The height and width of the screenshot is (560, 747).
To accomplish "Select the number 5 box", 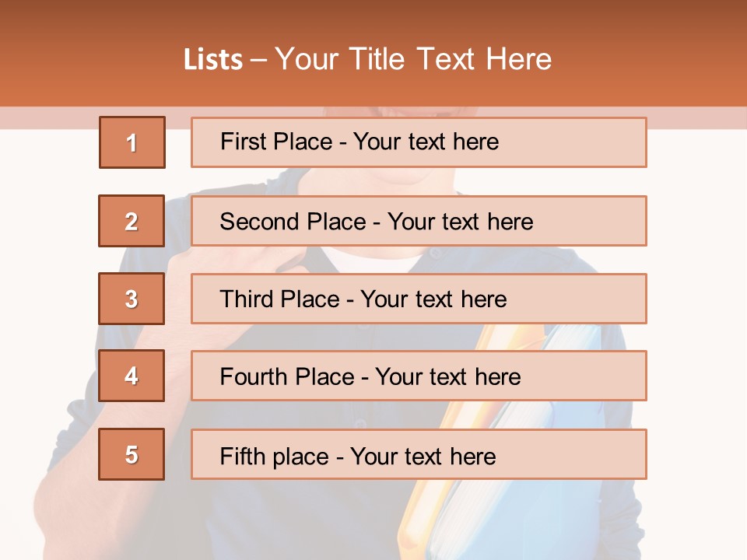I will (132, 454).
